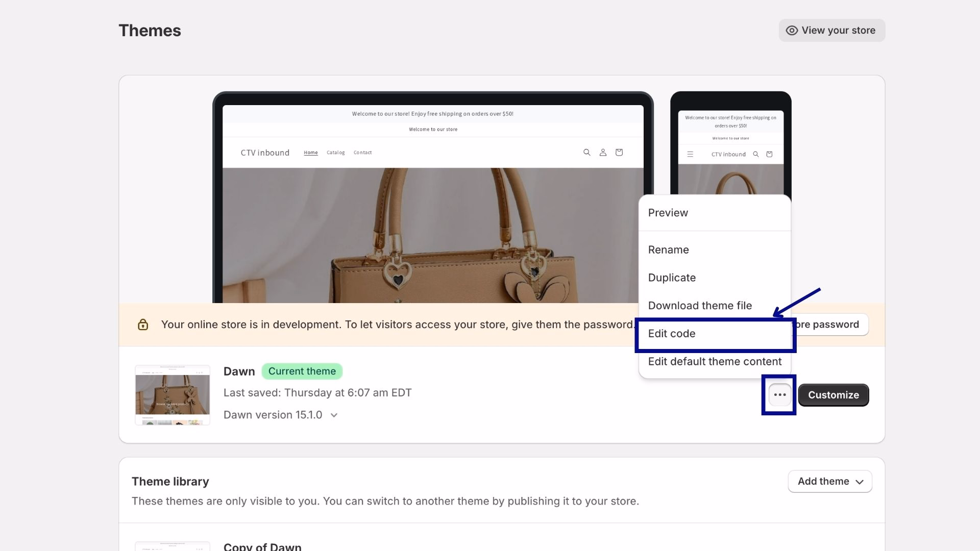Viewport: 980px width, 551px height.
Task: Click the cart icon in desktop preview header
Action: 619,153
